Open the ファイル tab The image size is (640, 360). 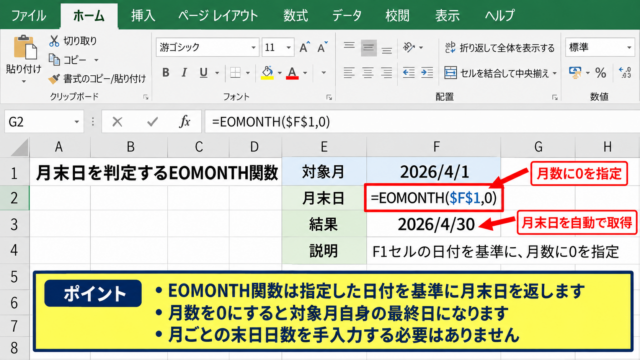click(x=28, y=16)
